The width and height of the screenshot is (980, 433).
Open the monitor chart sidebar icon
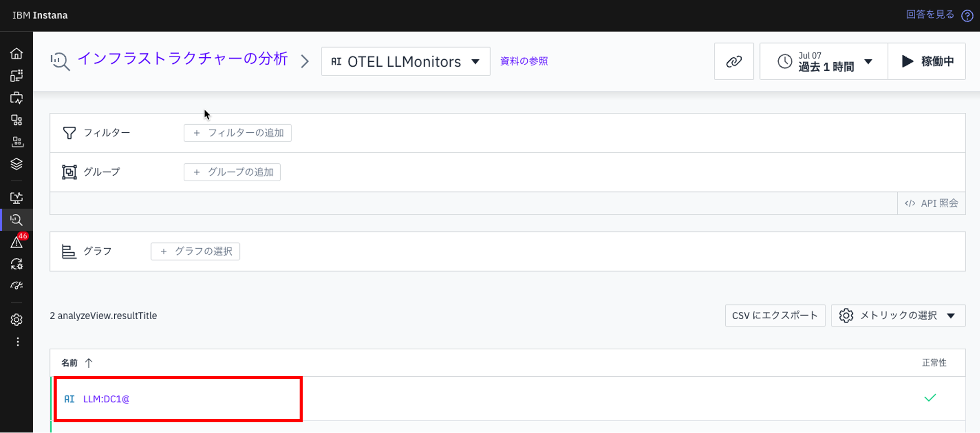coord(16,198)
